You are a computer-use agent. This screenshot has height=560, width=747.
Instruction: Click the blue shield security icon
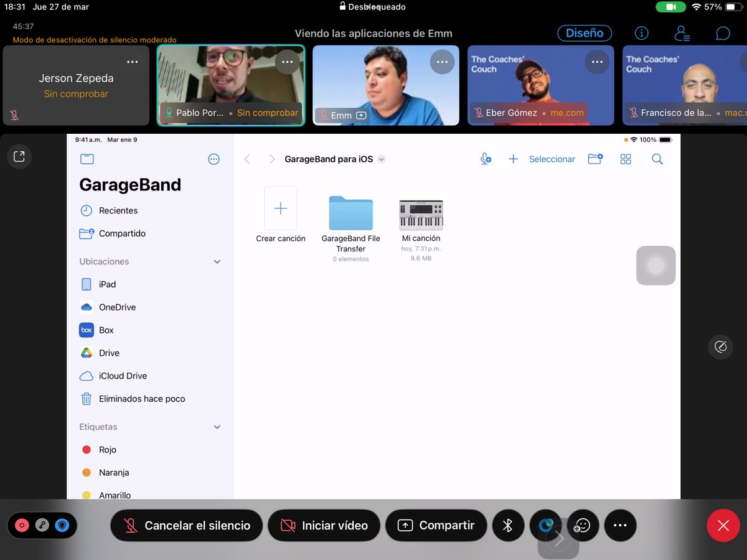click(x=62, y=525)
